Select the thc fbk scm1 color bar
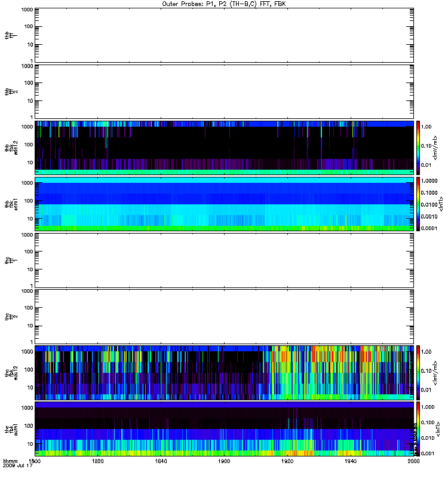Screen dimensions: 448x478 pos(418,429)
